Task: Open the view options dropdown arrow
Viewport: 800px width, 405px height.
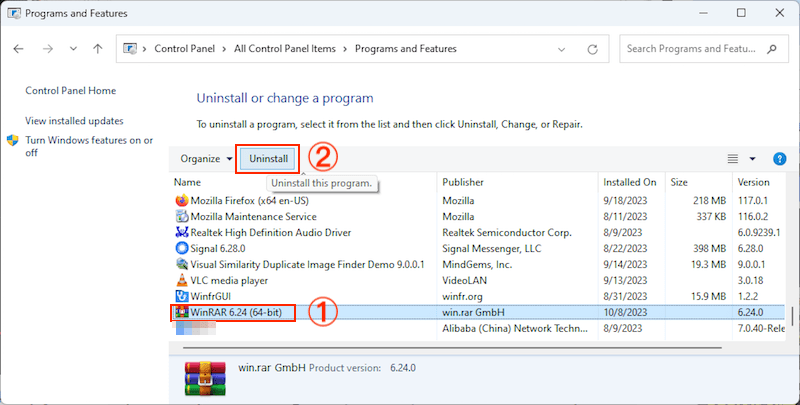Action: pos(752,159)
